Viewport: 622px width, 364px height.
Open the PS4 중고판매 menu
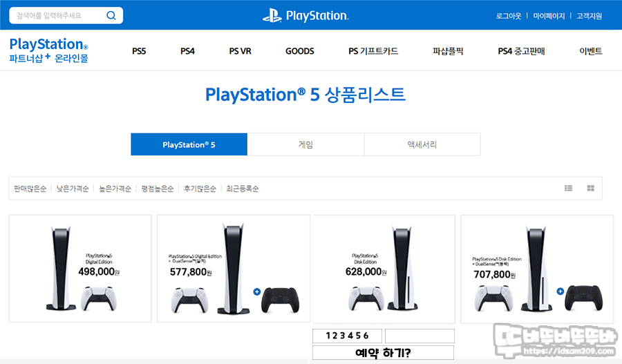pyautogui.click(x=521, y=51)
